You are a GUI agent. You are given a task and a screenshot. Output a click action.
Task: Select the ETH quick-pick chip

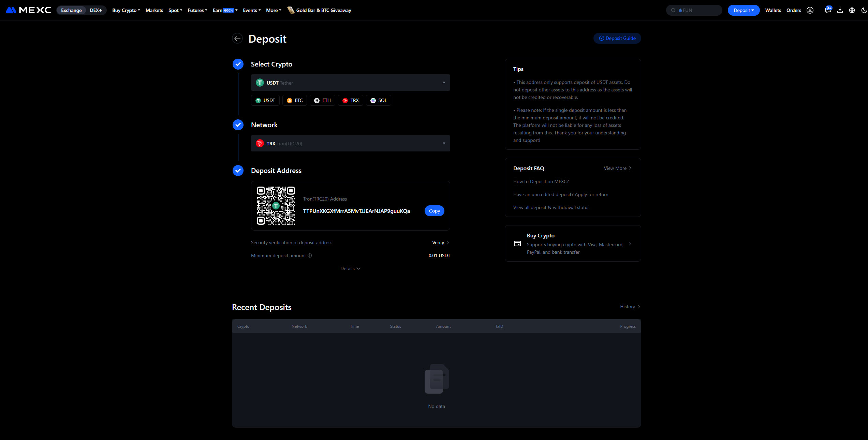coord(322,100)
